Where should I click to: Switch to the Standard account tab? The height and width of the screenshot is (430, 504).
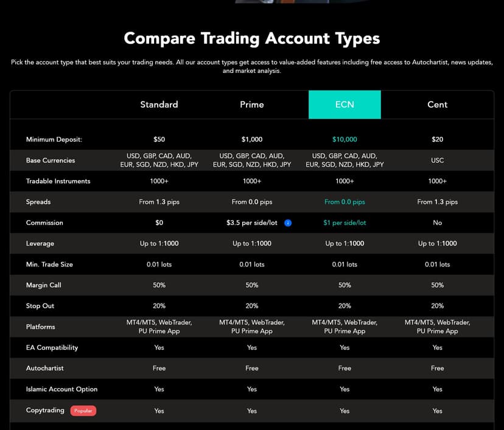159,104
